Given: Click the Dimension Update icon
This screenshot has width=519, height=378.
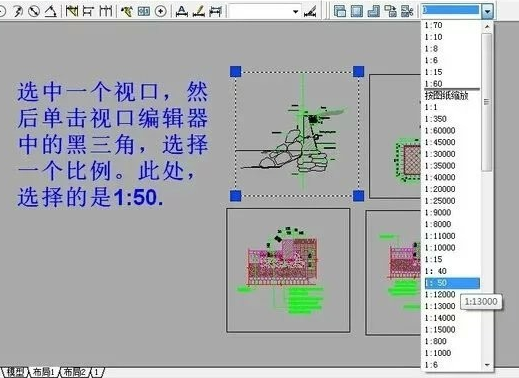Looking at the screenshot, I should click(x=215, y=11).
